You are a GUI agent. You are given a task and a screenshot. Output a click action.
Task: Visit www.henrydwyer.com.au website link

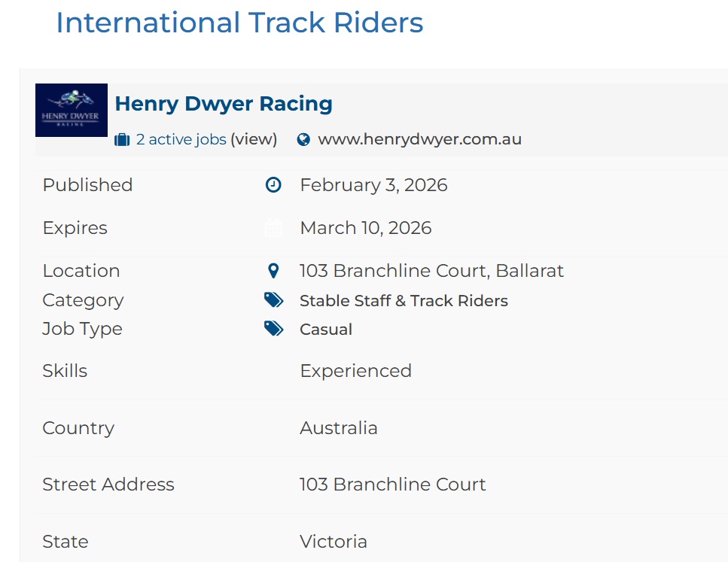coord(419,139)
